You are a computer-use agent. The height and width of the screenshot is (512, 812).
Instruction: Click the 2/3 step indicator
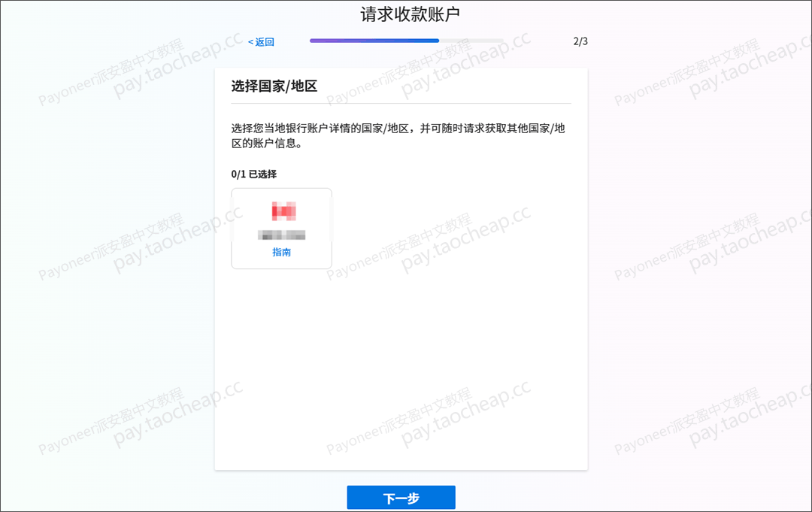[x=580, y=41]
